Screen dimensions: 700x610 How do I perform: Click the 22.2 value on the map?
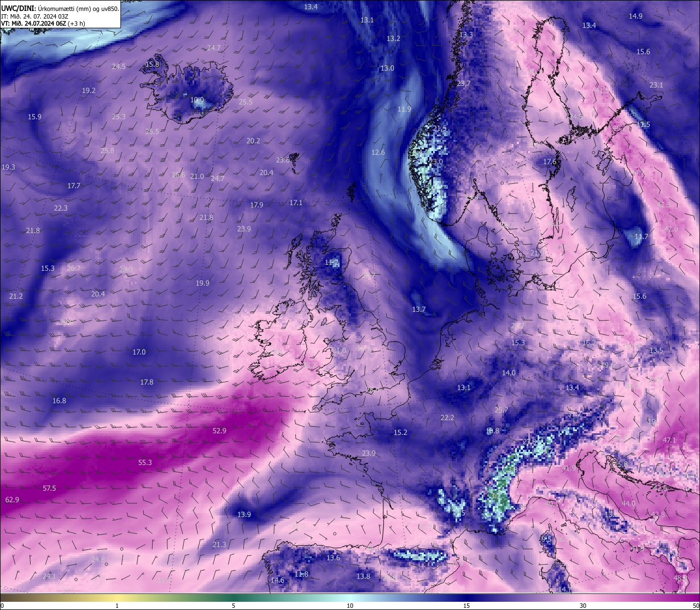pos(447,417)
